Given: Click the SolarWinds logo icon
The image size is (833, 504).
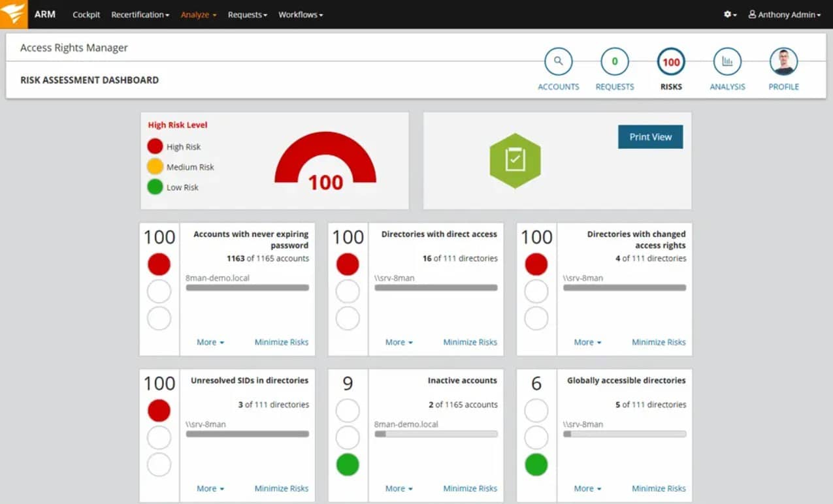Looking at the screenshot, I should coord(14,14).
